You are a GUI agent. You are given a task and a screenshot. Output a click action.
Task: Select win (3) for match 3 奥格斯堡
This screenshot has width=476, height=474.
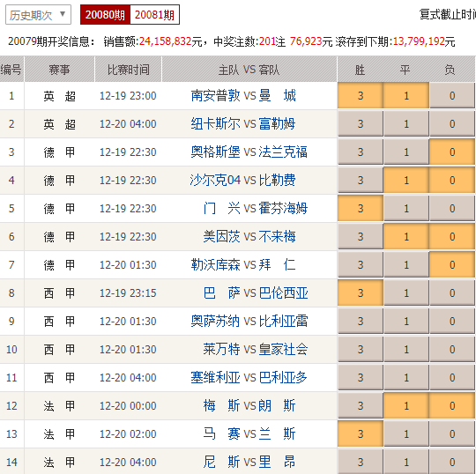pos(361,152)
